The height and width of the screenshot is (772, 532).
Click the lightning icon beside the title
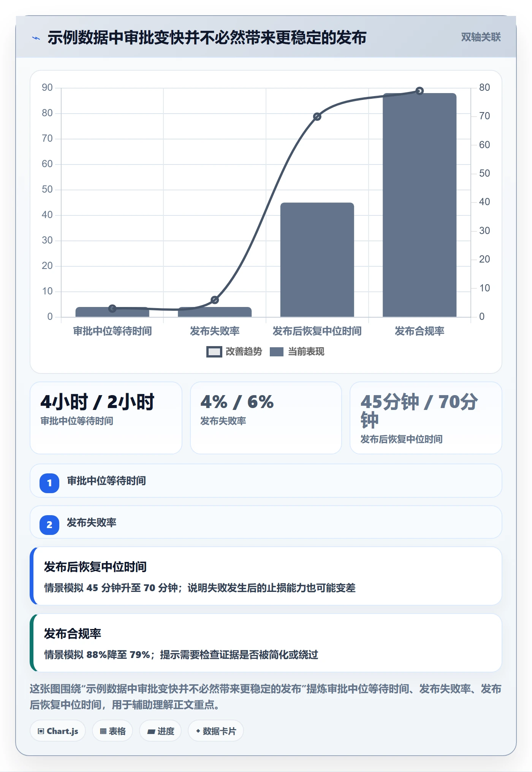(x=36, y=38)
